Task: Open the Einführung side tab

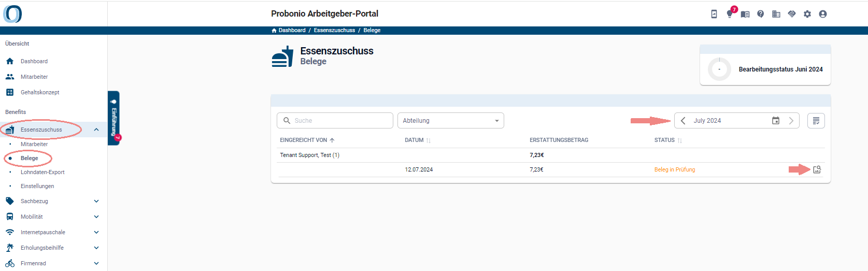Action: pyautogui.click(x=114, y=118)
